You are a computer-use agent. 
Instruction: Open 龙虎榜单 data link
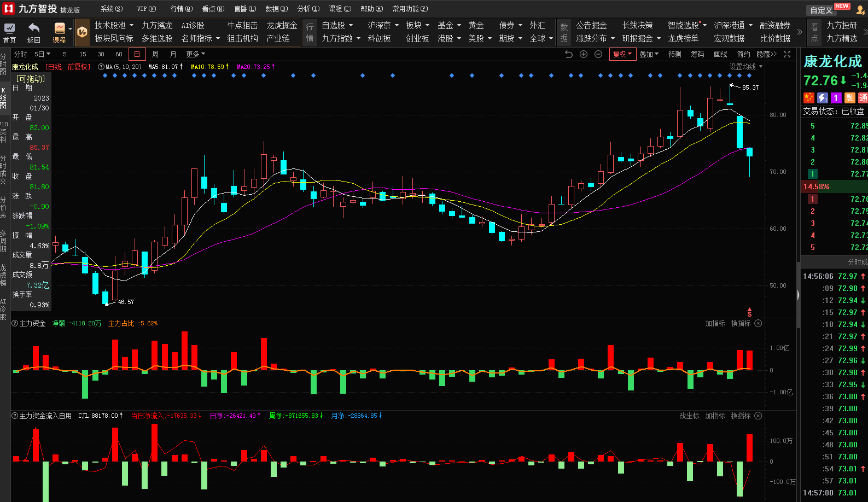(683, 38)
